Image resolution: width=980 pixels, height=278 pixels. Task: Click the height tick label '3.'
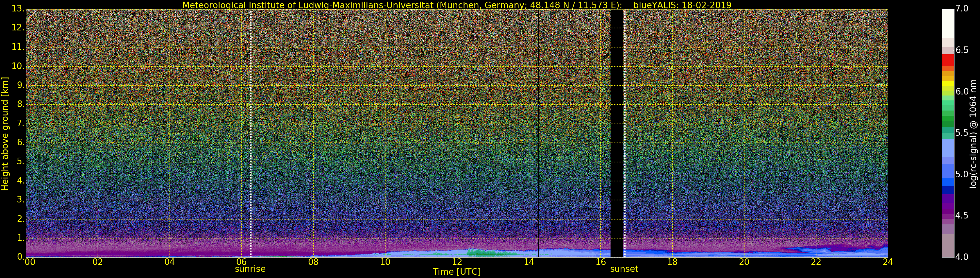point(21,200)
